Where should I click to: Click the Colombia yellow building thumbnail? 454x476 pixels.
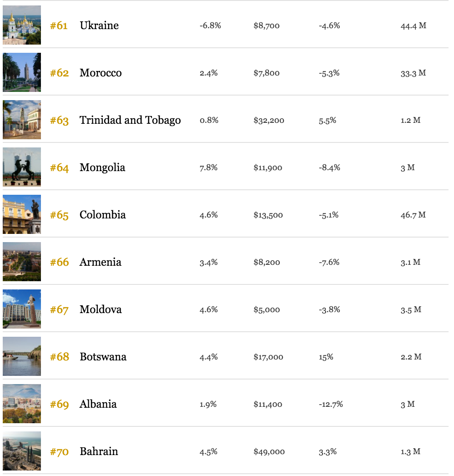22,214
